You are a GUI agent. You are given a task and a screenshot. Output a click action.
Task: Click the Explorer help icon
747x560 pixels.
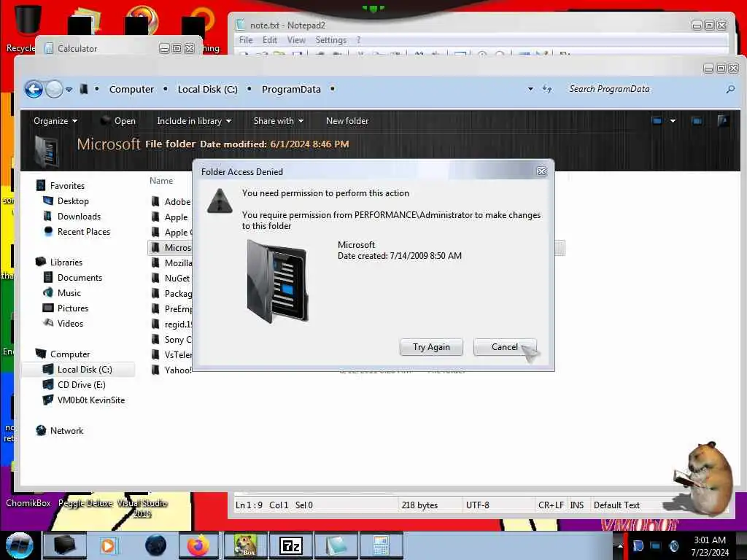tap(723, 121)
